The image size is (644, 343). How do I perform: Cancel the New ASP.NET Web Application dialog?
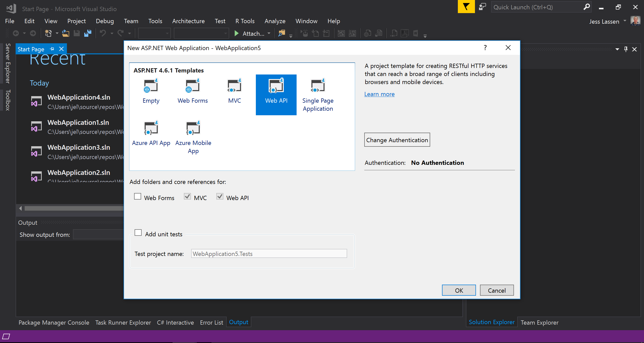click(497, 290)
